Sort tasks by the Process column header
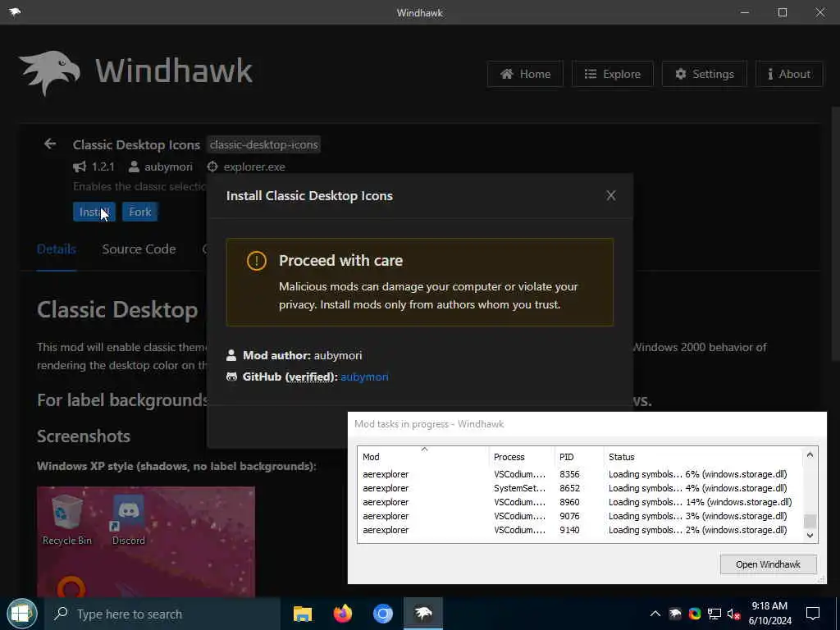The width and height of the screenshot is (840, 630). click(522, 457)
